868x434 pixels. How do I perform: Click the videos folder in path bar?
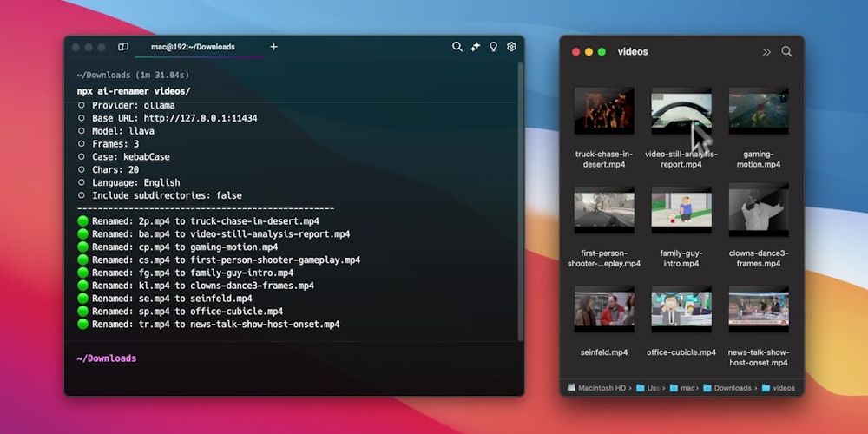[x=779, y=388]
